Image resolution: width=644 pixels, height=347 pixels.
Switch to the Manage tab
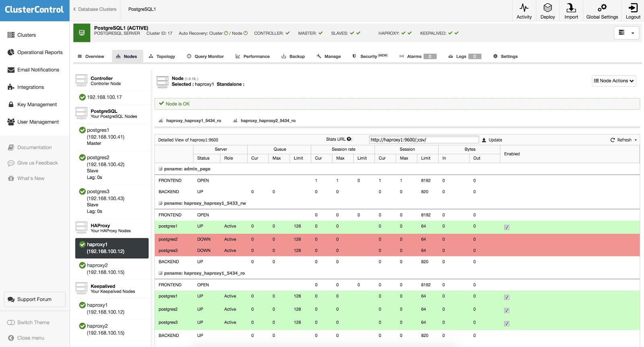click(328, 56)
